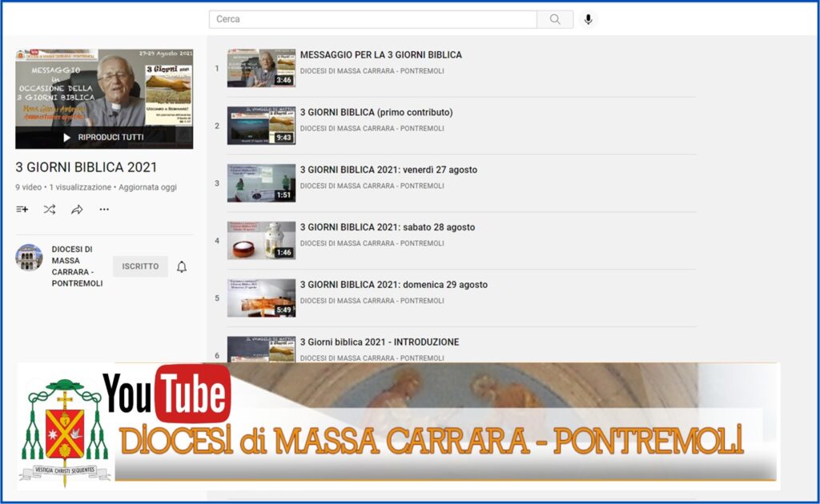Viewport: 820px width, 504px height.
Task: Open video venerdì 27 agosto
Action: pos(388,170)
